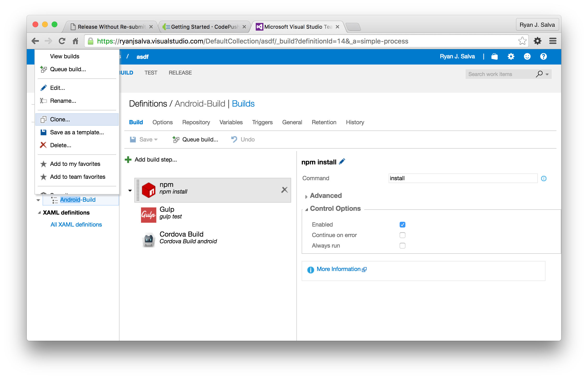Click Clone in the context menu
Screen dimensions: 588x379
point(60,119)
